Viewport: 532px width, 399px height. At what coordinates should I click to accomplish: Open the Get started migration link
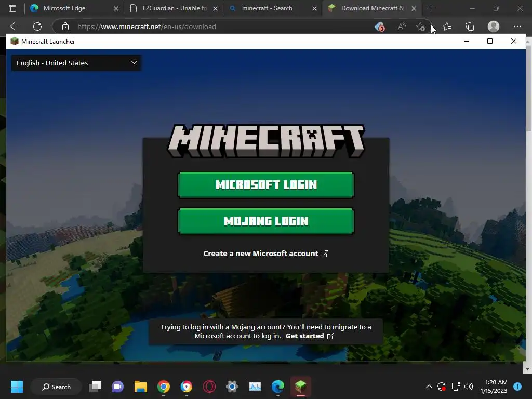[x=310, y=336]
